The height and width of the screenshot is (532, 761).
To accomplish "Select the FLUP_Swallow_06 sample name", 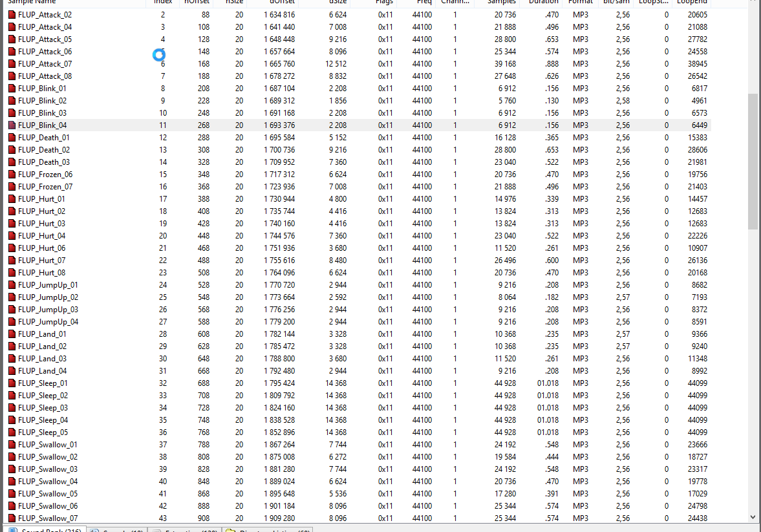I will [x=48, y=505].
